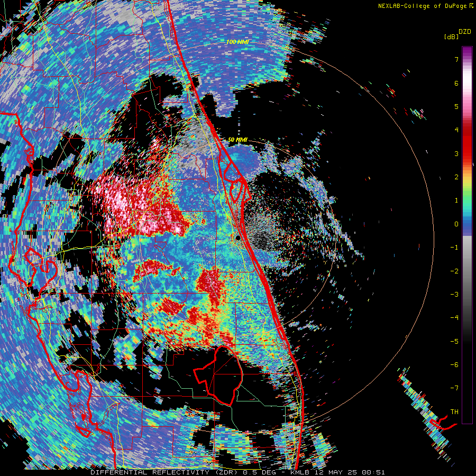
Task: Click the -3 value on the color scale
Action: (454, 294)
